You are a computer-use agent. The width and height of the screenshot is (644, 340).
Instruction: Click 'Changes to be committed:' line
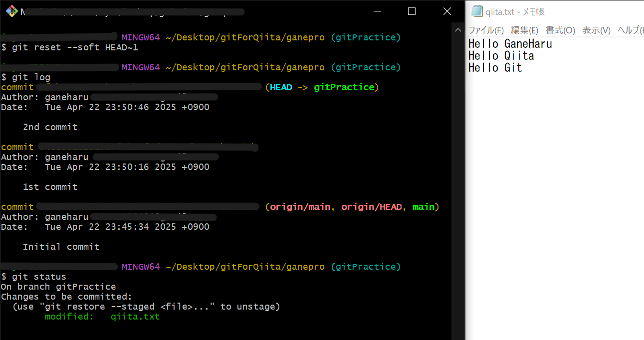tap(67, 297)
